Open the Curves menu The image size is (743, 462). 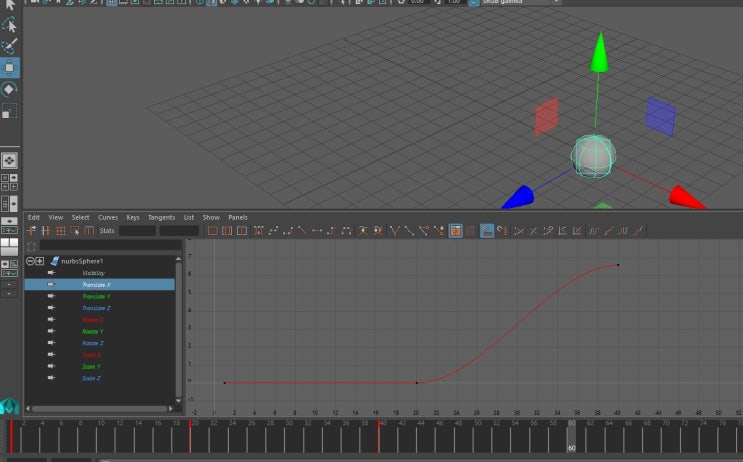tap(108, 217)
